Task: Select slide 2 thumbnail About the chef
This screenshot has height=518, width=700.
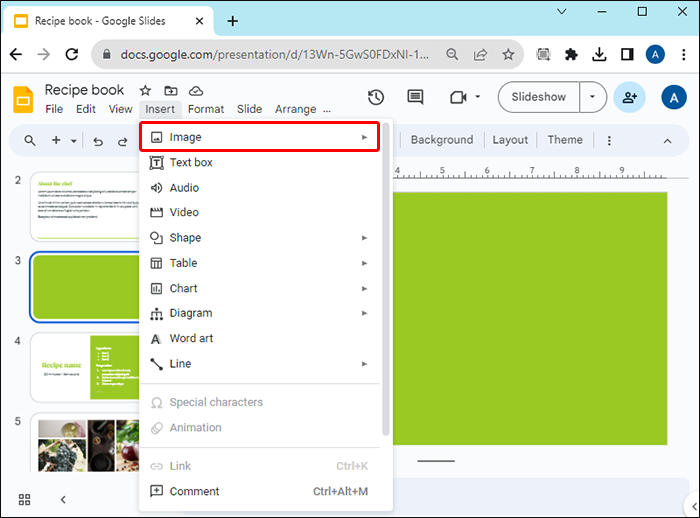Action: 85,206
